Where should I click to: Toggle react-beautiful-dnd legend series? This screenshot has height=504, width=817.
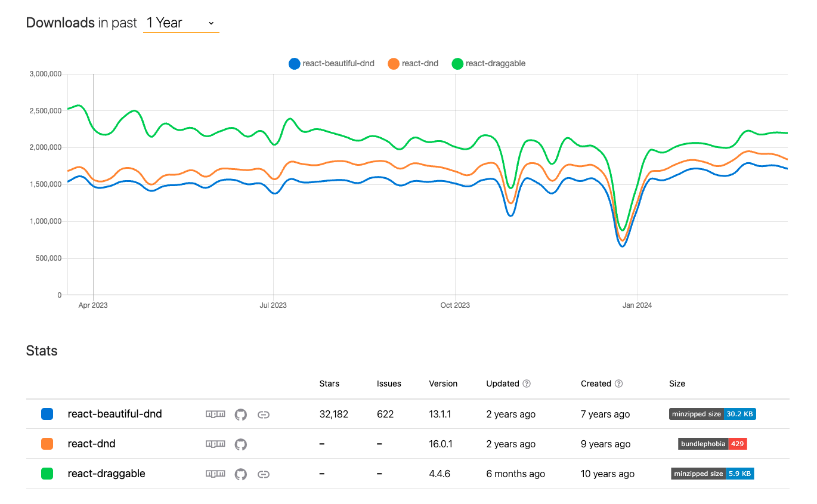(332, 63)
